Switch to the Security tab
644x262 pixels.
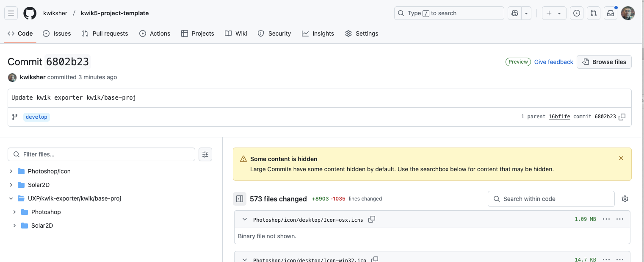point(274,33)
